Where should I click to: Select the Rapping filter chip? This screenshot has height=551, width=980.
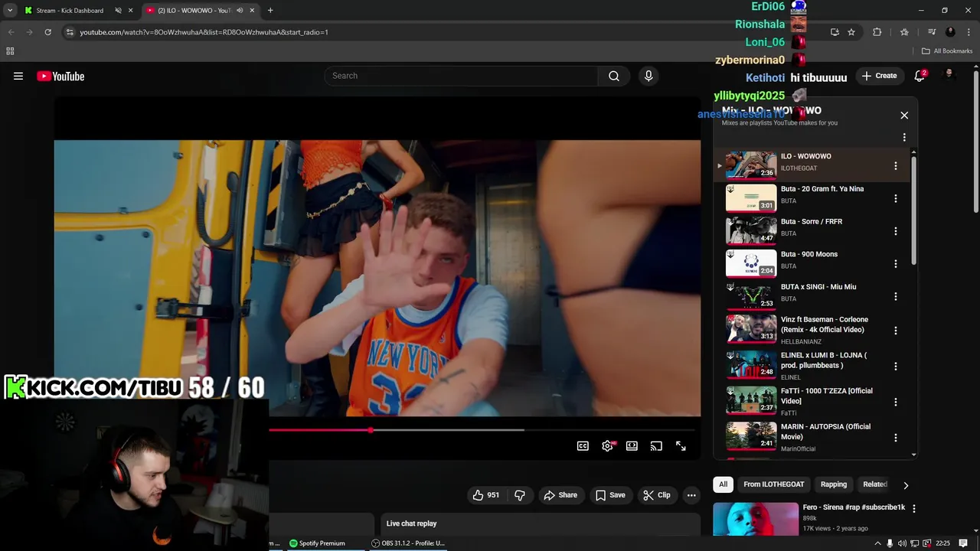coord(834,484)
